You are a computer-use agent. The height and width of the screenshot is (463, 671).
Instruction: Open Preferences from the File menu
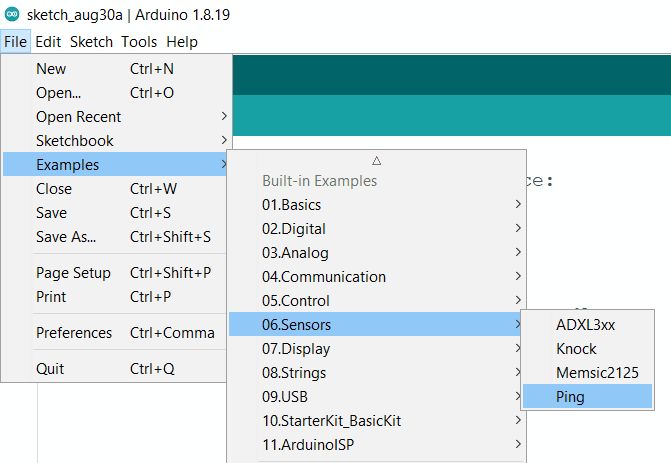(74, 333)
